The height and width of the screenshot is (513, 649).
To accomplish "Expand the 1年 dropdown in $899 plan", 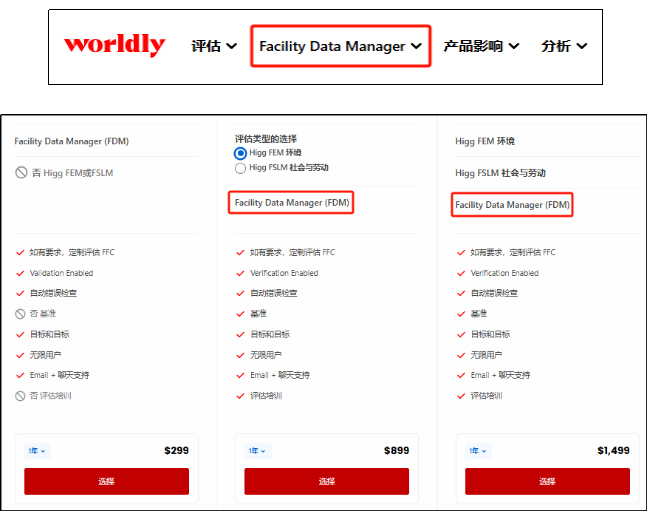I will pyautogui.click(x=257, y=451).
